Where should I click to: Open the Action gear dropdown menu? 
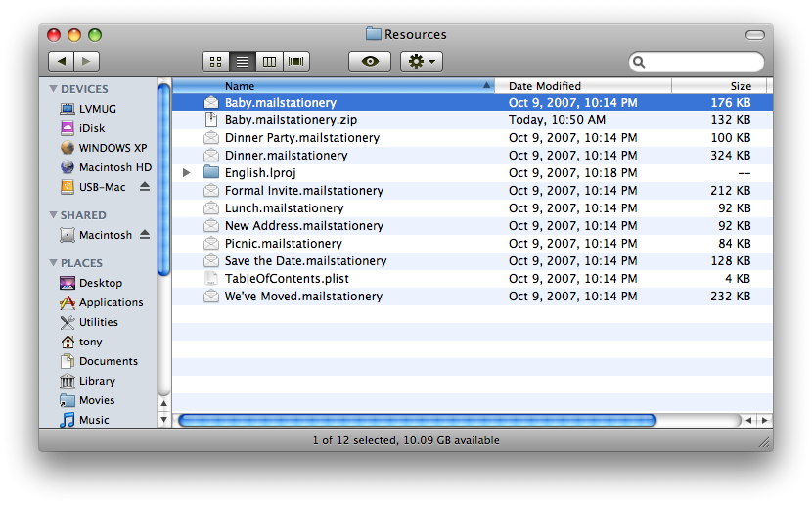tap(422, 62)
